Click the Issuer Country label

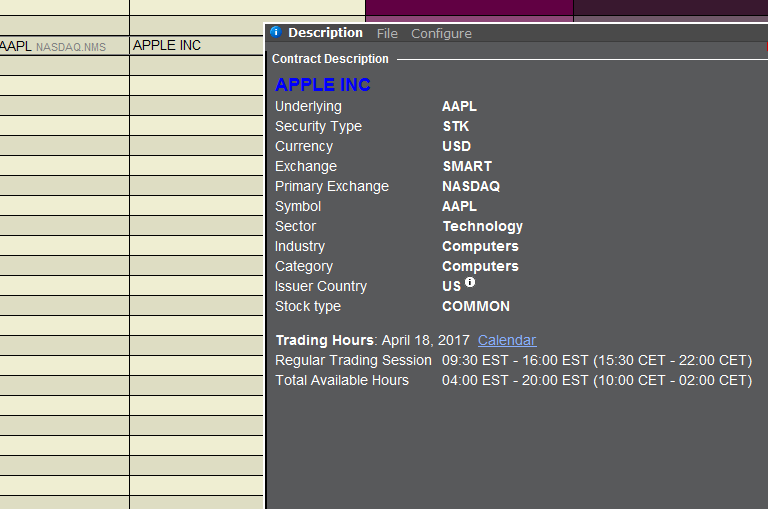coord(321,287)
